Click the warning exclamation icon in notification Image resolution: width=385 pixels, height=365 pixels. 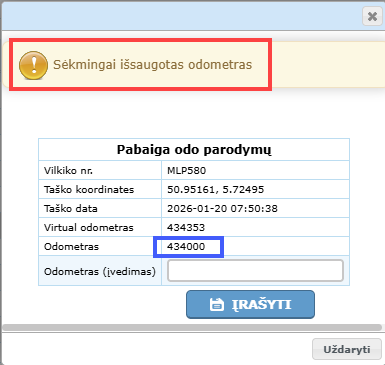[33, 65]
